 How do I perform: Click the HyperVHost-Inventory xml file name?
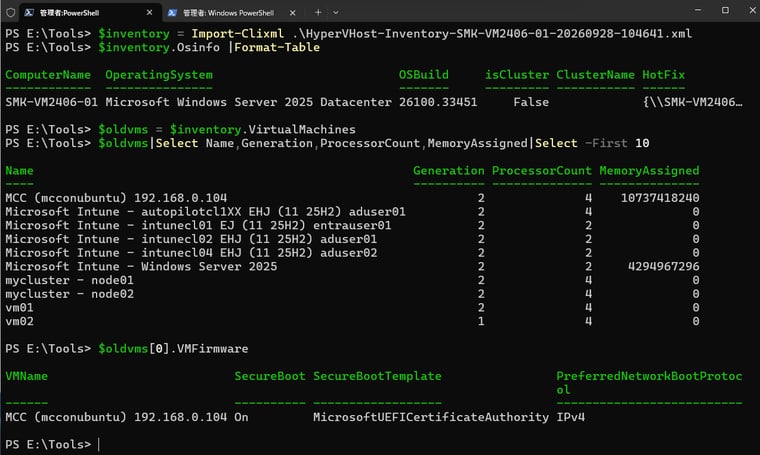point(492,33)
